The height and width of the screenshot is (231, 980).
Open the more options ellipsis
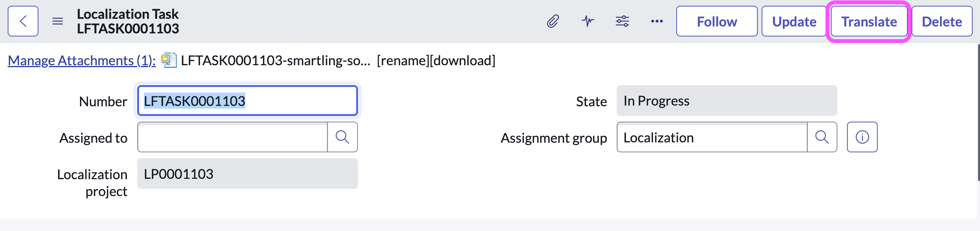coord(657,21)
